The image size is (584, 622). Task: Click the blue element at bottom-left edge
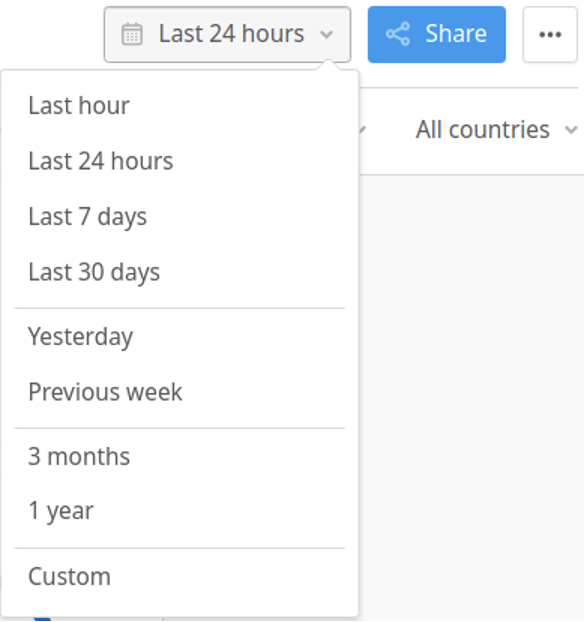[x=42, y=618]
